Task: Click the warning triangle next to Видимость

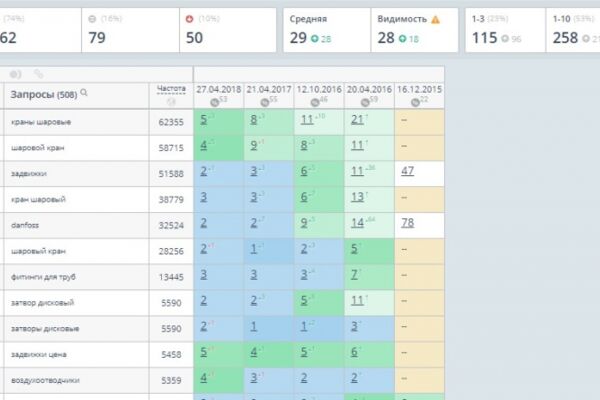Action: click(435, 20)
